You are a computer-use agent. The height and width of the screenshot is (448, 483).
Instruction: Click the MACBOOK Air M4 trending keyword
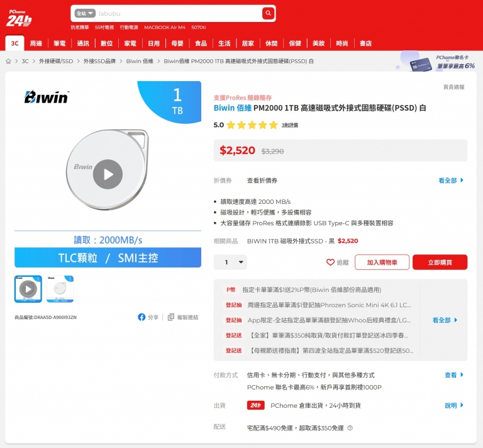coord(165,27)
